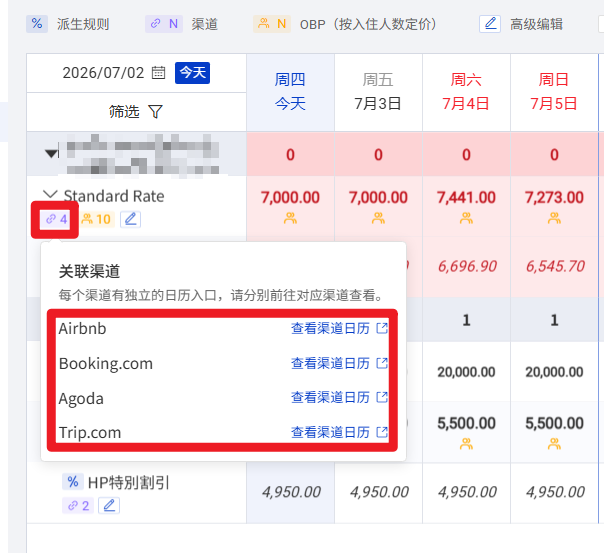Click the edit pencil under HP特別割引
Viewport: 604px width, 553px height.
point(109,505)
